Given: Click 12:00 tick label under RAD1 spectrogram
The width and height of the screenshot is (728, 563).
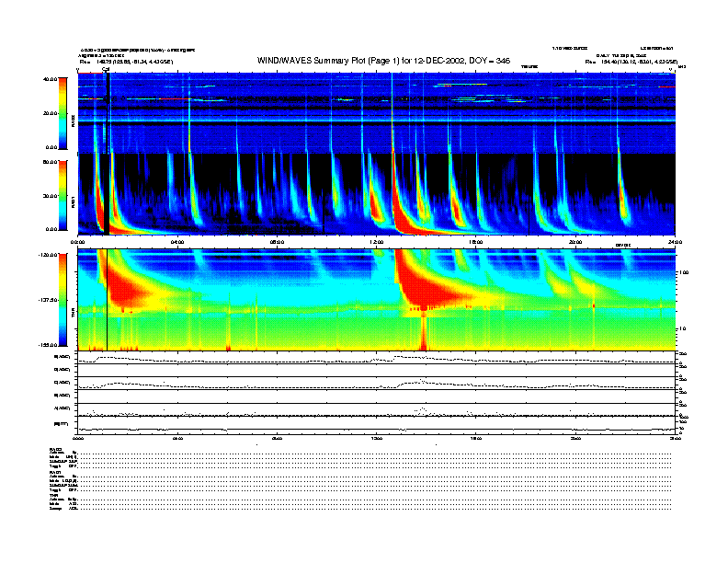Looking at the screenshot, I should click(x=377, y=242).
